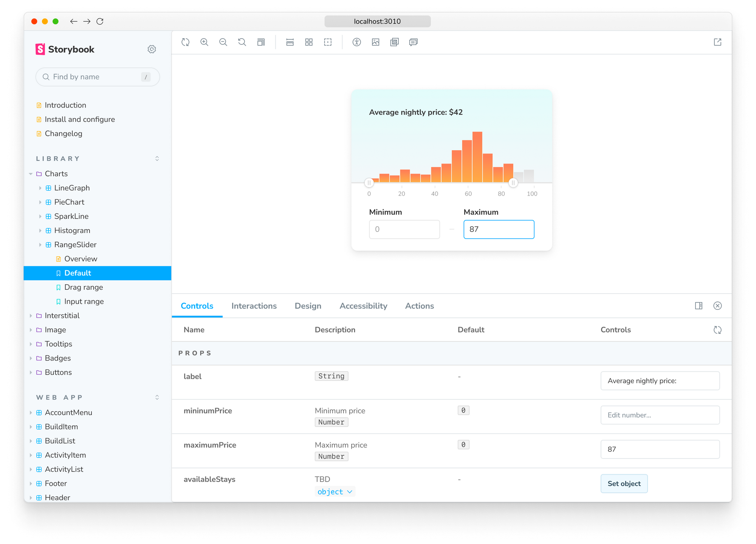Expand the LineGraph component tree item
This screenshot has width=756, height=544.
(40, 188)
